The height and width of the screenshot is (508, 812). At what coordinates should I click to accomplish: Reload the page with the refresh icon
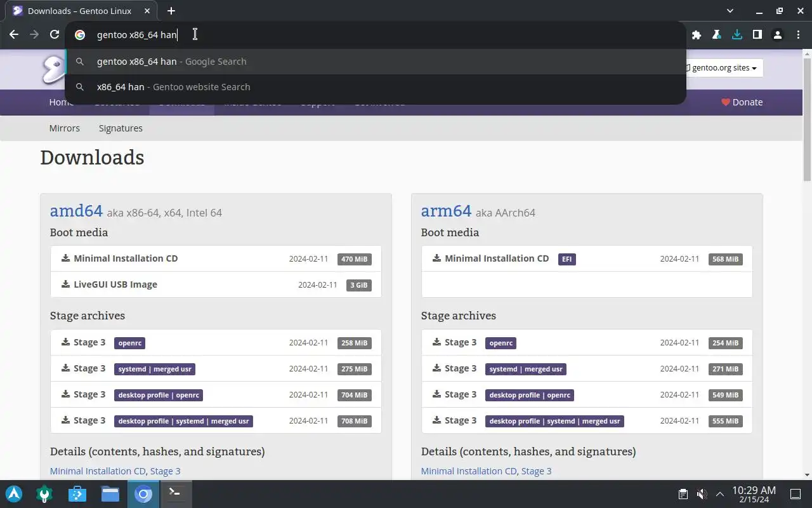pyautogui.click(x=55, y=35)
